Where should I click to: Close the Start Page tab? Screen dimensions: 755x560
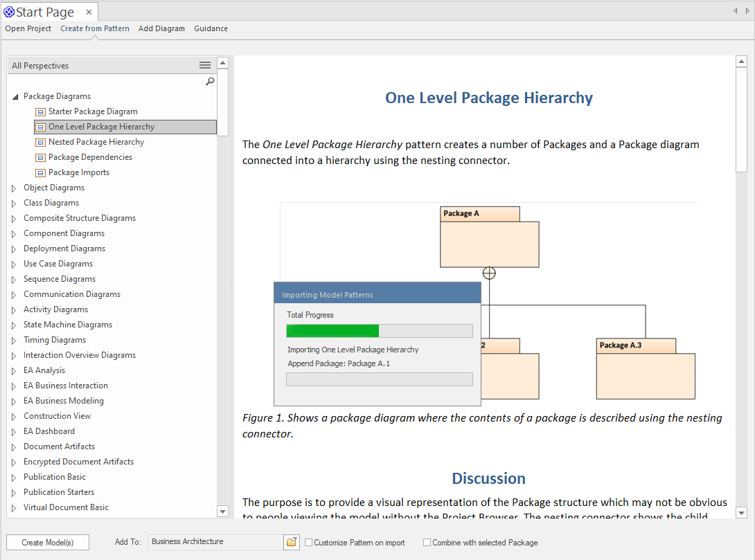pos(89,12)
